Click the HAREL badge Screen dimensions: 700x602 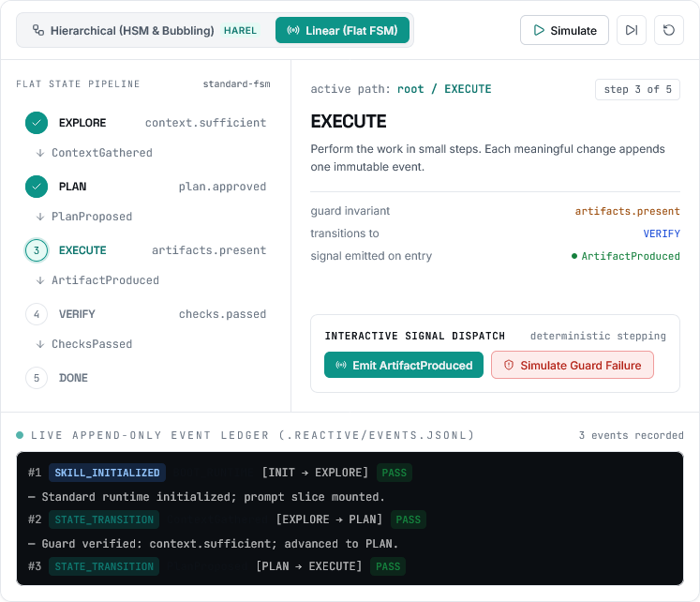pyautogui.click(x=240, y=30)
